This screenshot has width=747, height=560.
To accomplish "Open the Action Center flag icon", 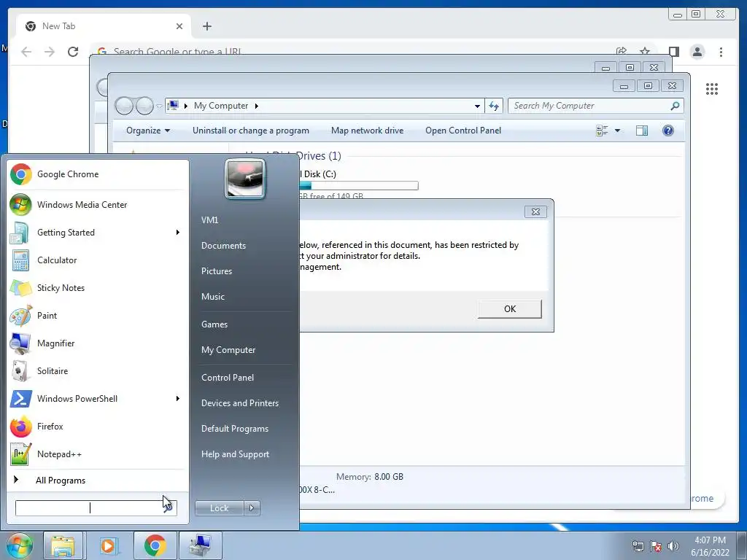I will [x=656, y=546].
